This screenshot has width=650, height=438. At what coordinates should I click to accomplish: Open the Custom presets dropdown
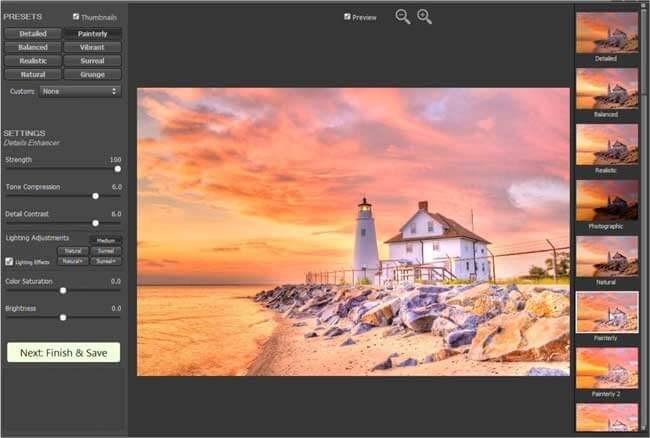80,91
